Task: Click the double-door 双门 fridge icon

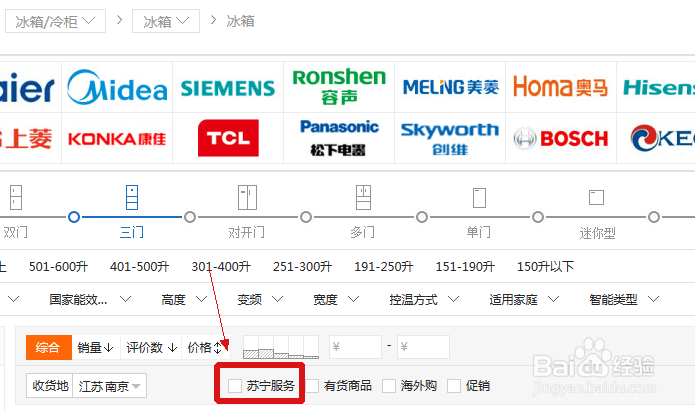Action: 16,197
